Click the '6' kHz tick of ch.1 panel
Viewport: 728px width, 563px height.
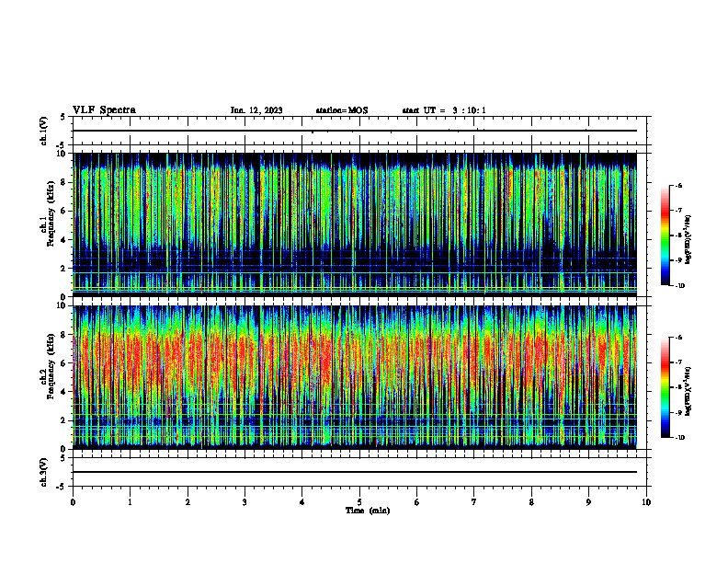(63, 211)
